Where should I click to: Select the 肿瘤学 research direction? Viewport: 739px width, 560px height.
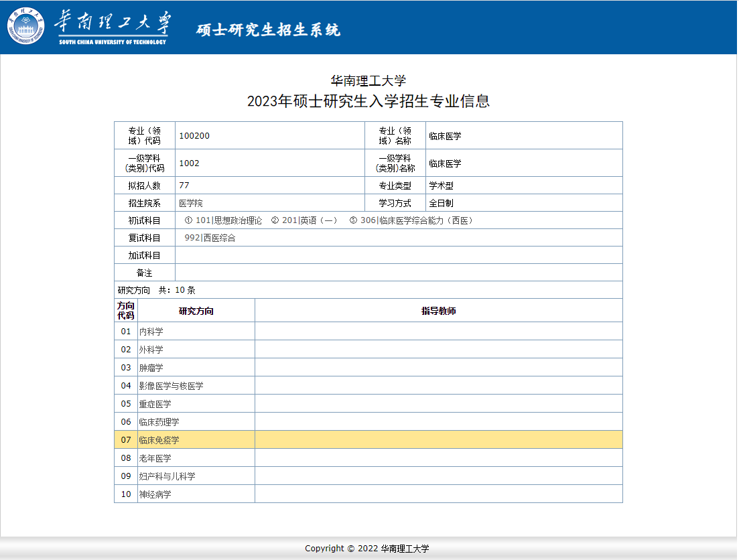click(x=151, y=368)
